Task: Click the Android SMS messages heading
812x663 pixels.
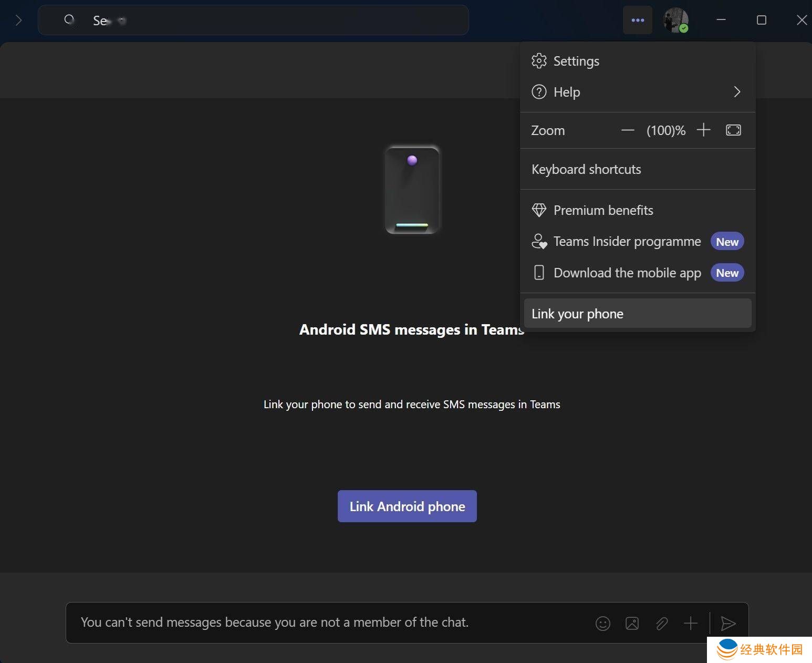Action: (x=411, y=329)
